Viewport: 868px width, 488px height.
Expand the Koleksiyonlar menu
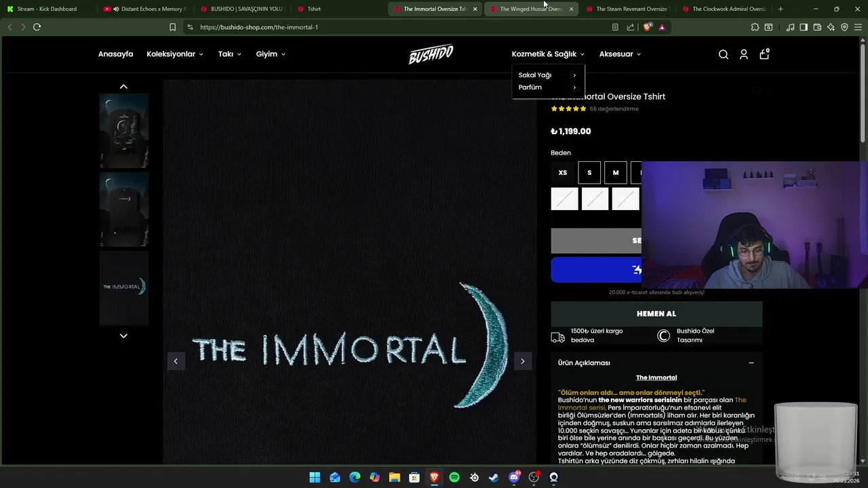tap(175, 54)
